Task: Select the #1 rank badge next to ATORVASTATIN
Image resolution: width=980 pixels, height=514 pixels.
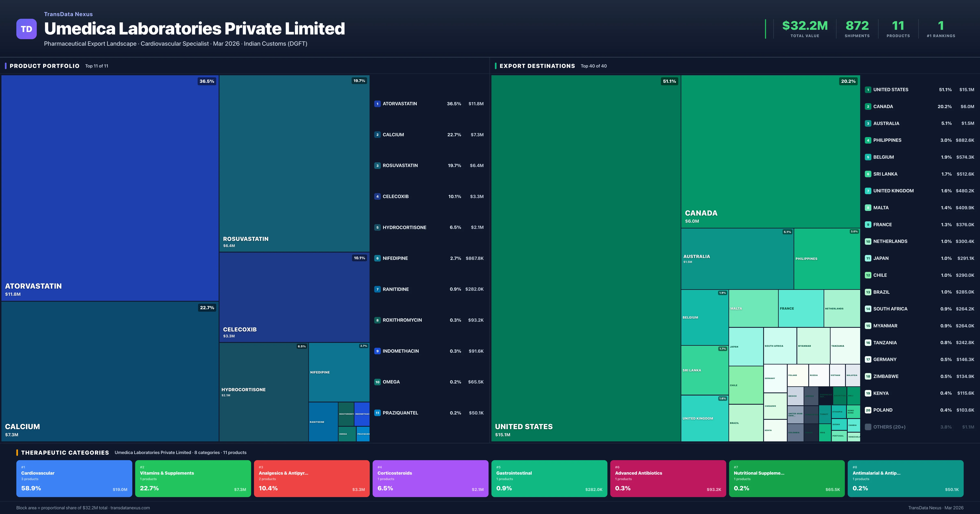Action: [x=377, y=103]
